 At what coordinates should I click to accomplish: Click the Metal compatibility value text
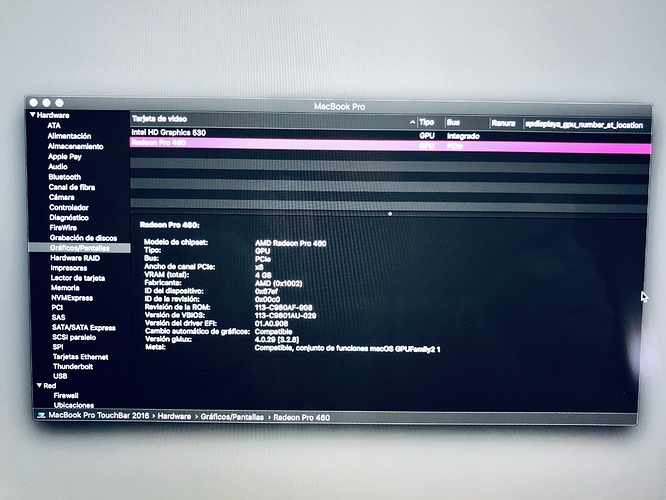point(347,348)
